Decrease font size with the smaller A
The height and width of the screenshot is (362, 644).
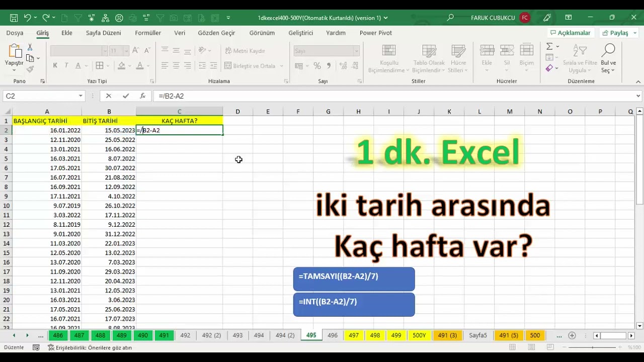(x=147, y=51)
